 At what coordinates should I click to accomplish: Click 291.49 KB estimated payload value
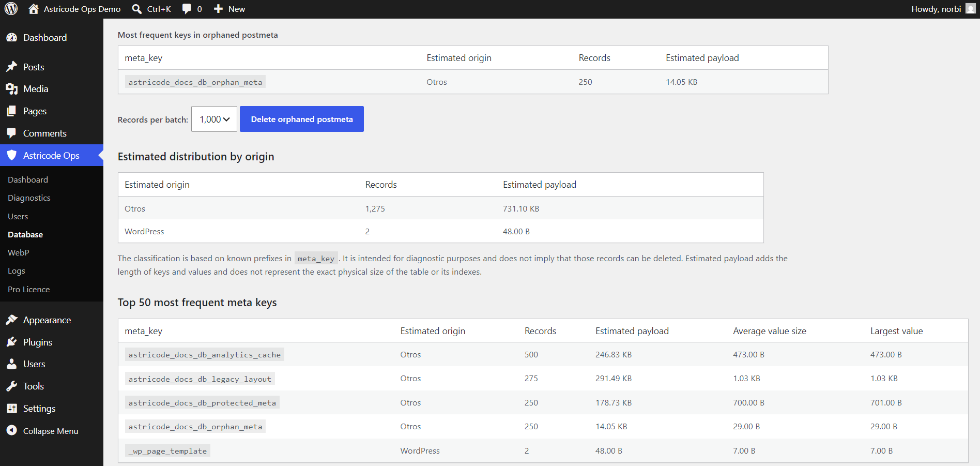pos(614,378)
